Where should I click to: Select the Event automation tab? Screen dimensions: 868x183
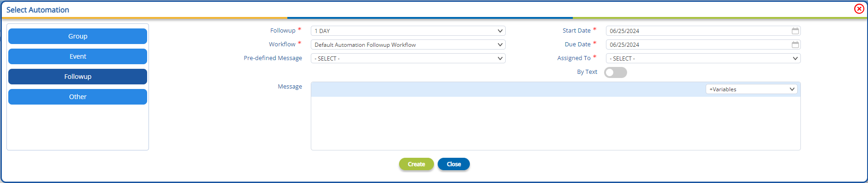pyautogui.click(x=78, y=56)
